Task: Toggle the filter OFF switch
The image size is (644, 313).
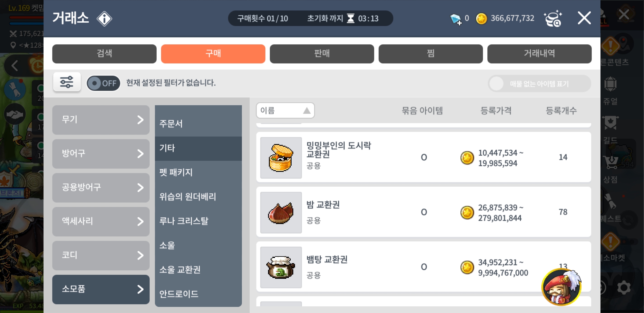Action: point(104,83)
